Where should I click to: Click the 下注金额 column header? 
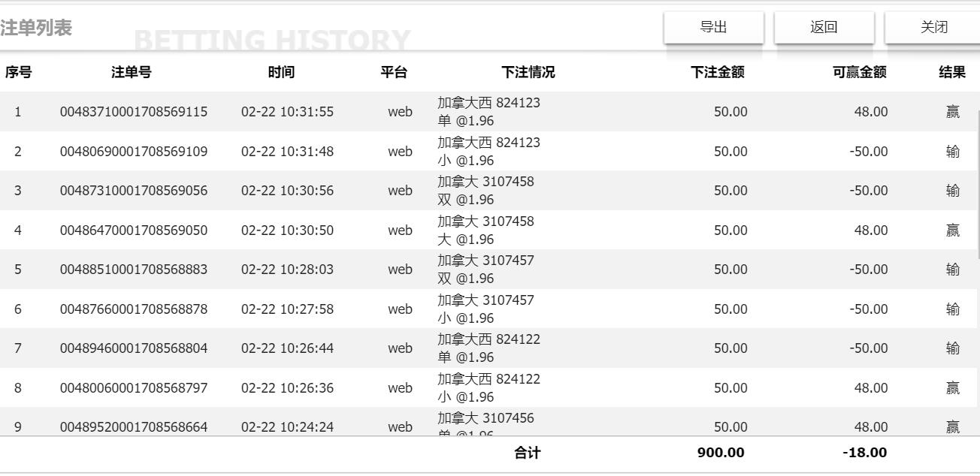[717, 72]
